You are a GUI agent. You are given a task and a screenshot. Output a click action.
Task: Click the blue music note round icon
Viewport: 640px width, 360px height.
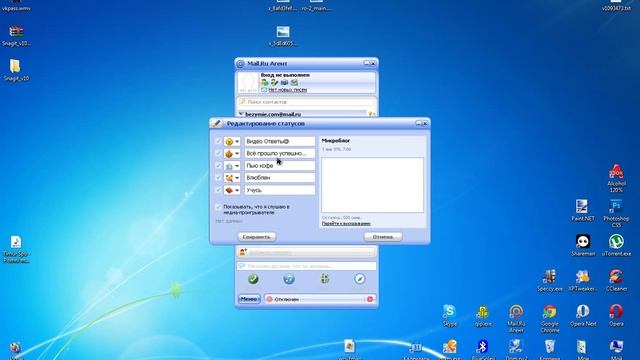289,279
